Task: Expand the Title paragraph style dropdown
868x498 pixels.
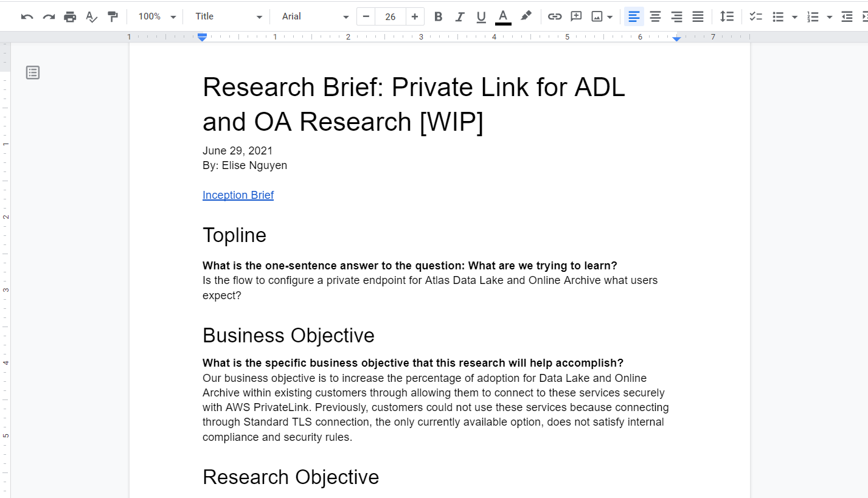Action: [229, 16]
